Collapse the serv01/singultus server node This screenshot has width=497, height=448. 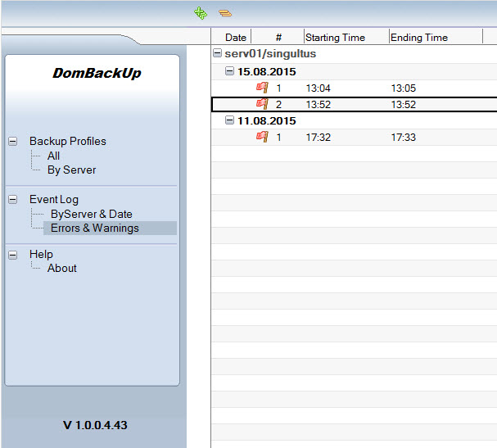(x=217, y=54)
